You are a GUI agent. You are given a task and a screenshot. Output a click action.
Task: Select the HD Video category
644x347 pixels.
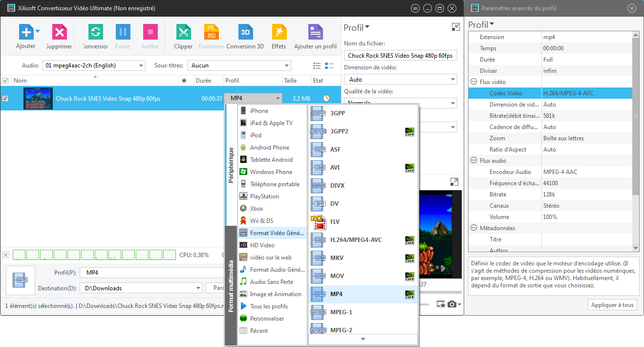[262, 245]
